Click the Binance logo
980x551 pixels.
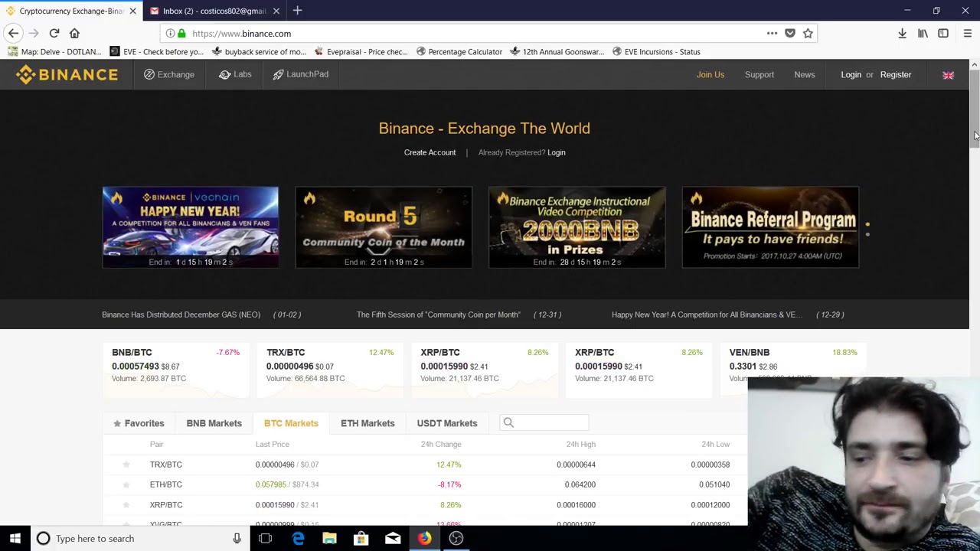(67, 74)
